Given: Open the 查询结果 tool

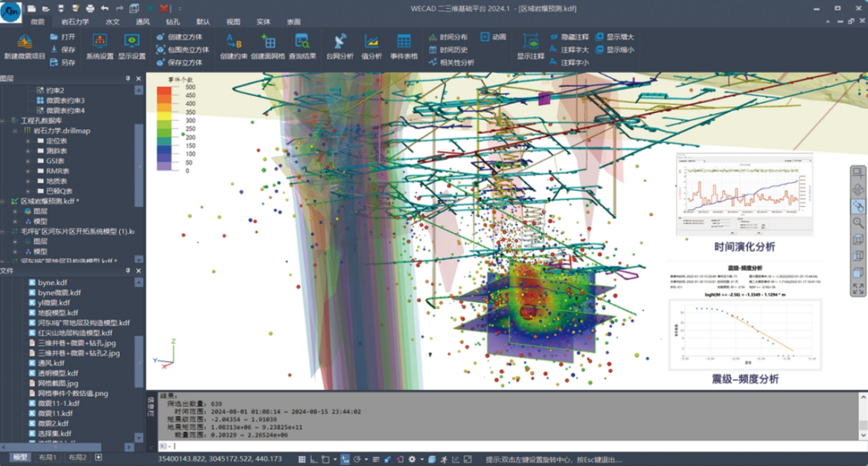Looking at the screenshot, I should (x=302, y=45).
